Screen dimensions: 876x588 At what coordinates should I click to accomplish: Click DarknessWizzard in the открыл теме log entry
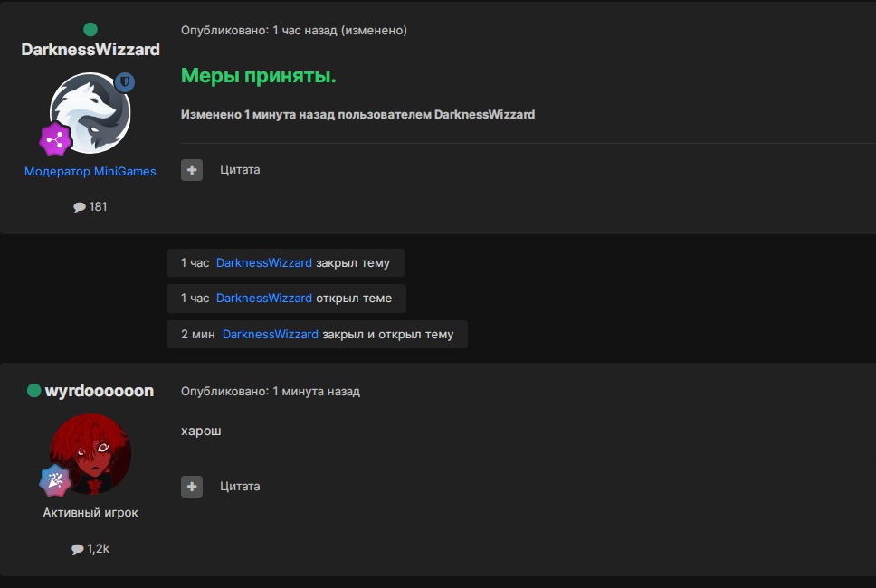click(x=263, y=298)
